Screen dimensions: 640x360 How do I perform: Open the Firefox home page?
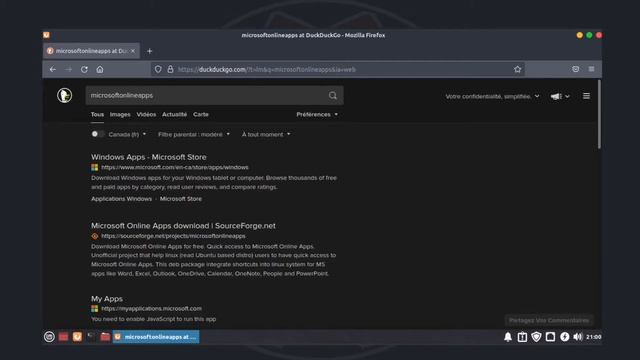click(100, 69)
